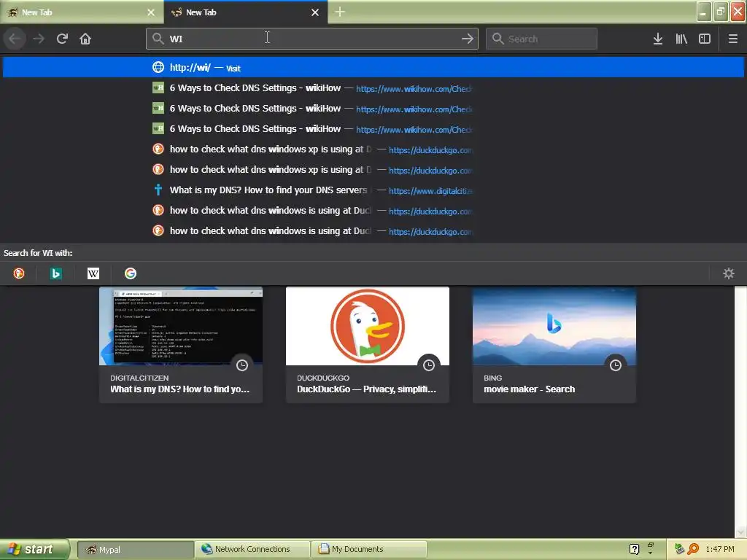Search WI with Wikipedia icon
Image resolution: width=747 pixels, height=560 pixels.
coord(93,273)
